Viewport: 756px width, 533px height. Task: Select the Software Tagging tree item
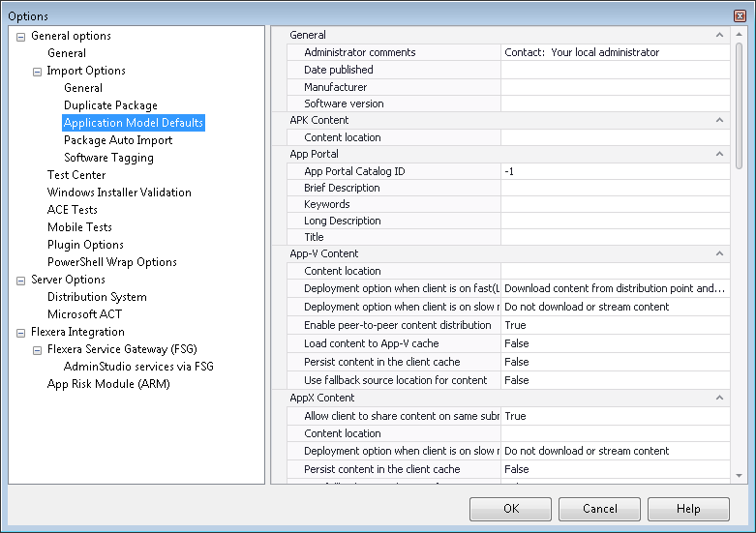(108, 158)
